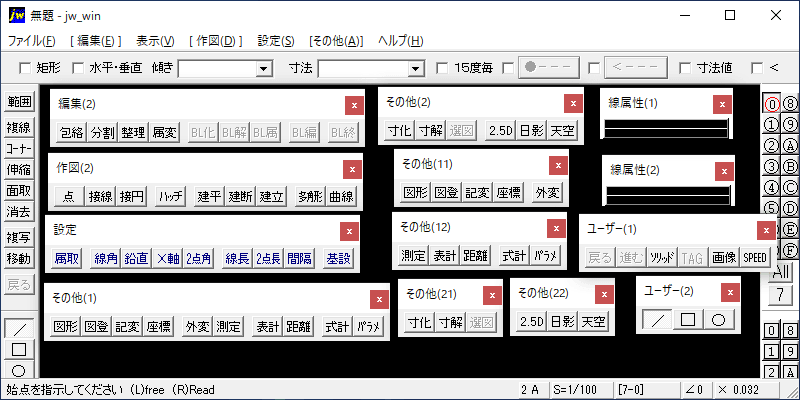Select layer 9 circle button
Viewport: 800px width, 400px height.
[790, 124]
